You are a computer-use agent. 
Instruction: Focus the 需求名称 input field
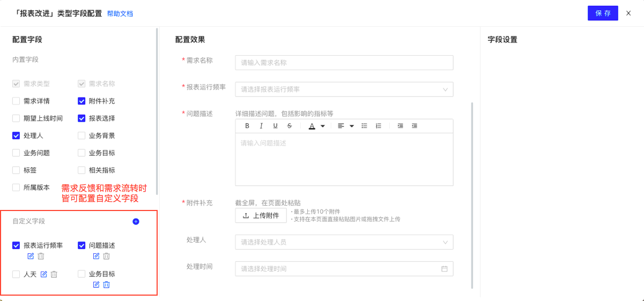pyautogui.click(x=344, y=63)
